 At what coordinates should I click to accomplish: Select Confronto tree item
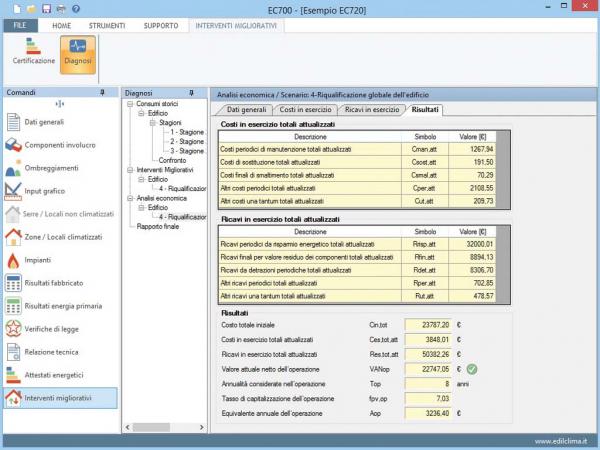pyautogui.click(x=172, y=160)
